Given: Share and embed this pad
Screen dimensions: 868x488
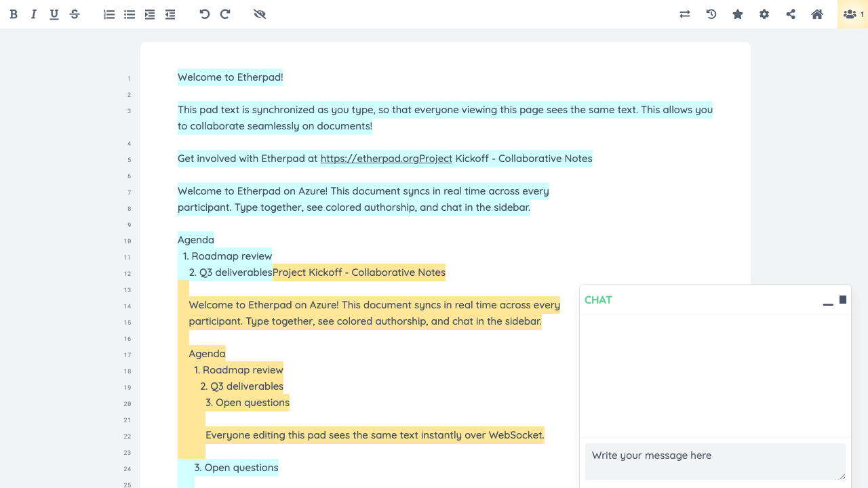Looking at the screenshot, I should pos(791,14).
